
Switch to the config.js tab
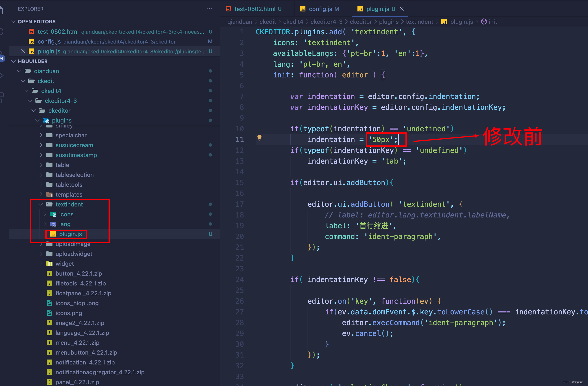tap(320, 9)
